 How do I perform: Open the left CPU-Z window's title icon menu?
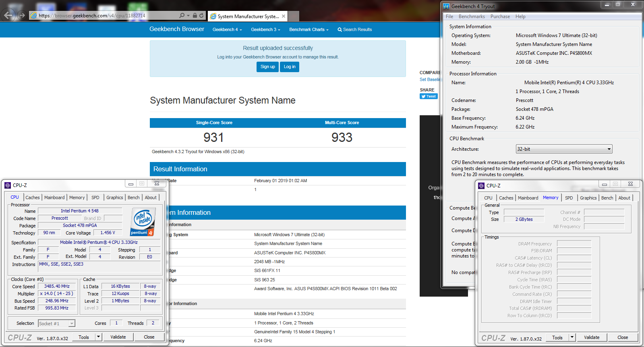pyautogui.click(x=8, y=185)
